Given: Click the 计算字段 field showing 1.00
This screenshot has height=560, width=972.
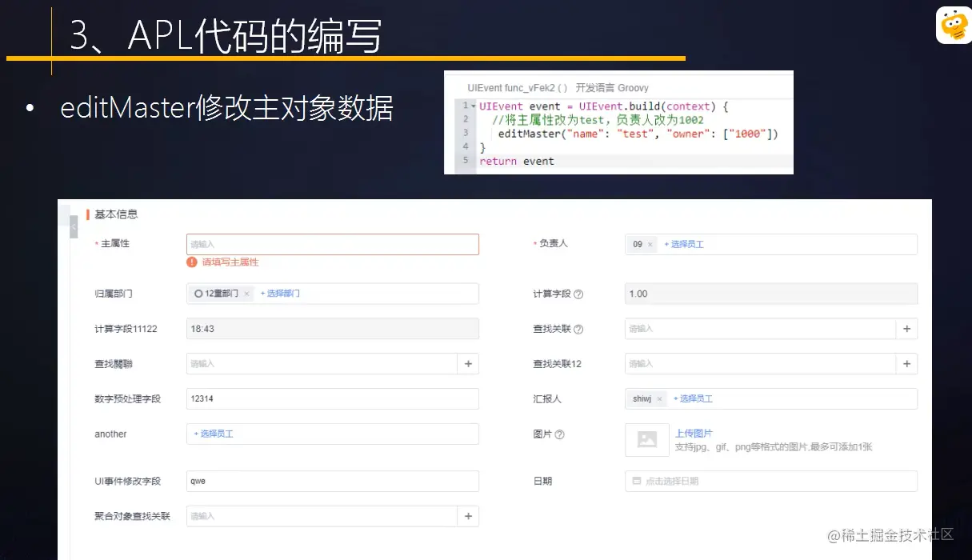Looking at the screenshot, I should pos(771,294).
